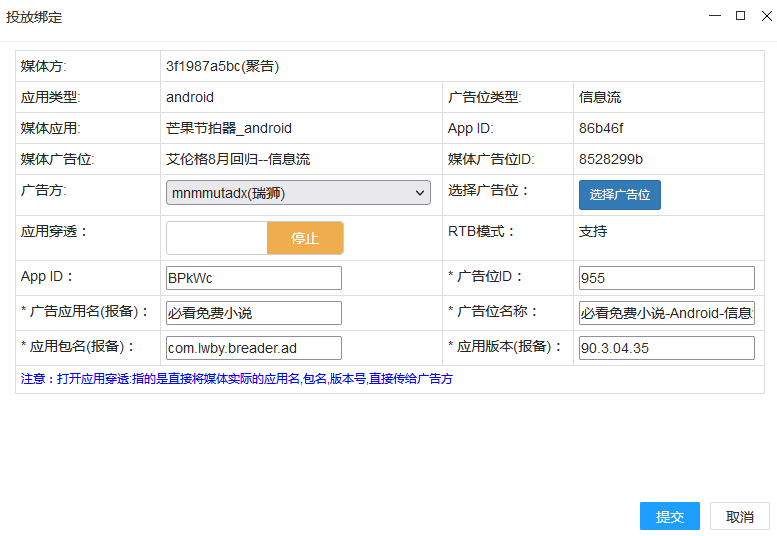Maximize the 投放绑定 window
Image resolution: width=777 pixels, height=536 pixels.
click(740, 16)
